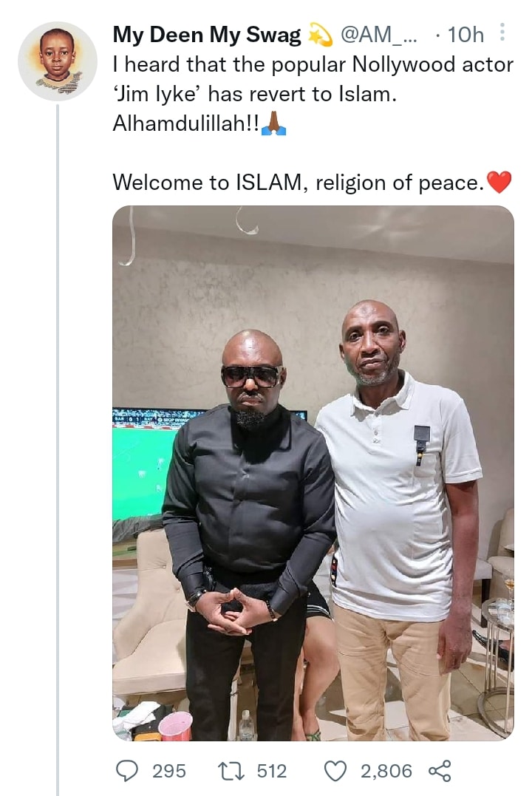
Task: Click the praying hands emoji in tweet
Action: (274, 124)
